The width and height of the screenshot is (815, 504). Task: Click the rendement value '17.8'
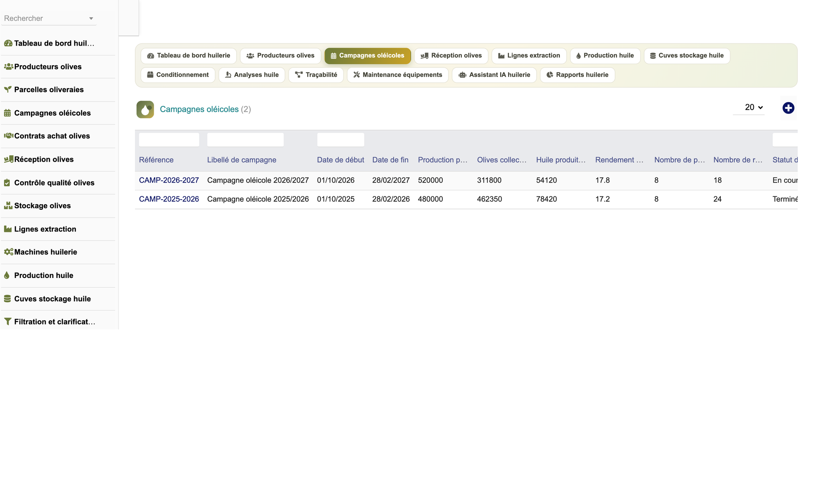(602, 180)
